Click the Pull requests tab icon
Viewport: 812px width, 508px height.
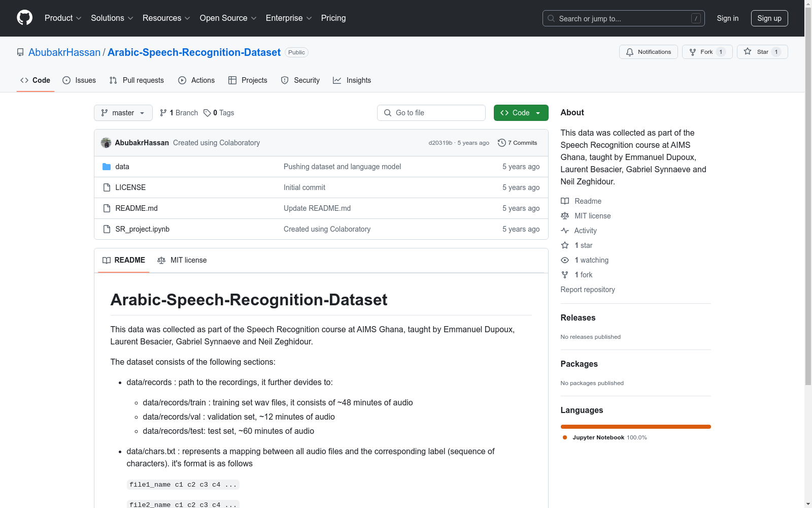tap(113, 80)
